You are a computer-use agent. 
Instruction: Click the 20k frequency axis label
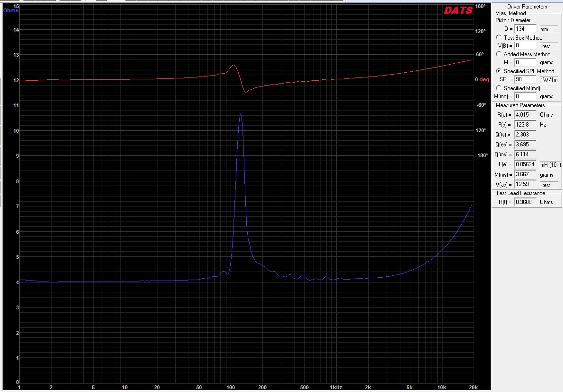coord(473,387)
